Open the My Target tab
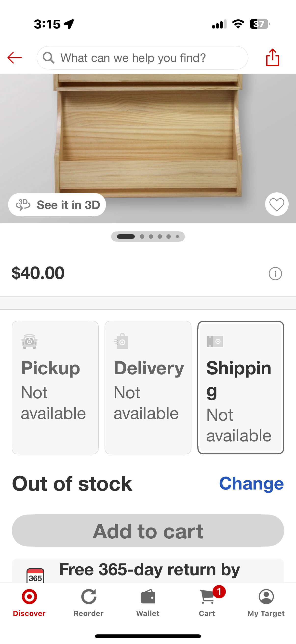Screen dimensions: 296x644 pos(266,602)
